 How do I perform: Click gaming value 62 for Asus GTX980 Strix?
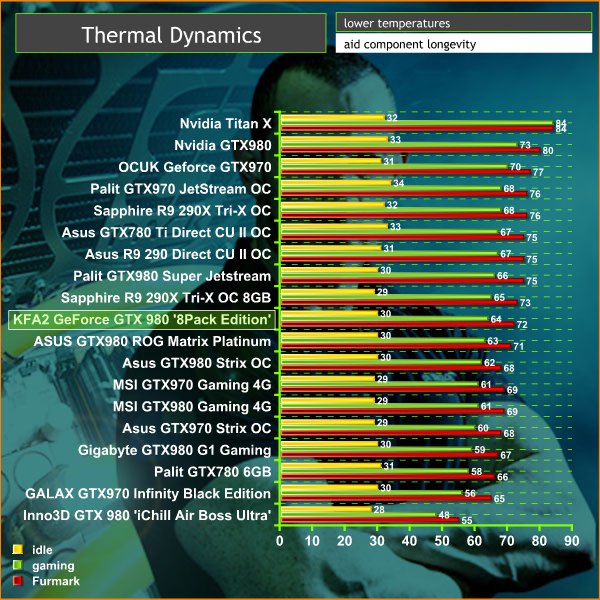tap(489, 363)
